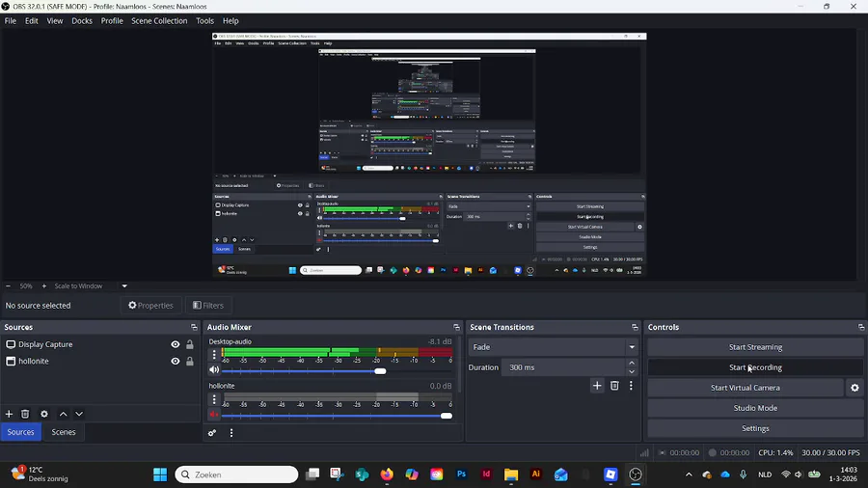Open hollonite audio options three-dot menu

tap(214, 399)
